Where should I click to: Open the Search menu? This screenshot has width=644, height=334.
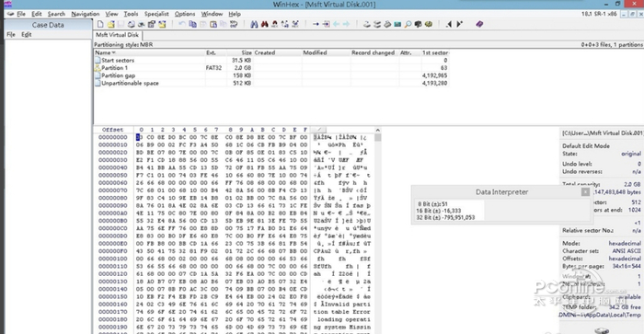(x=56, y=14)
